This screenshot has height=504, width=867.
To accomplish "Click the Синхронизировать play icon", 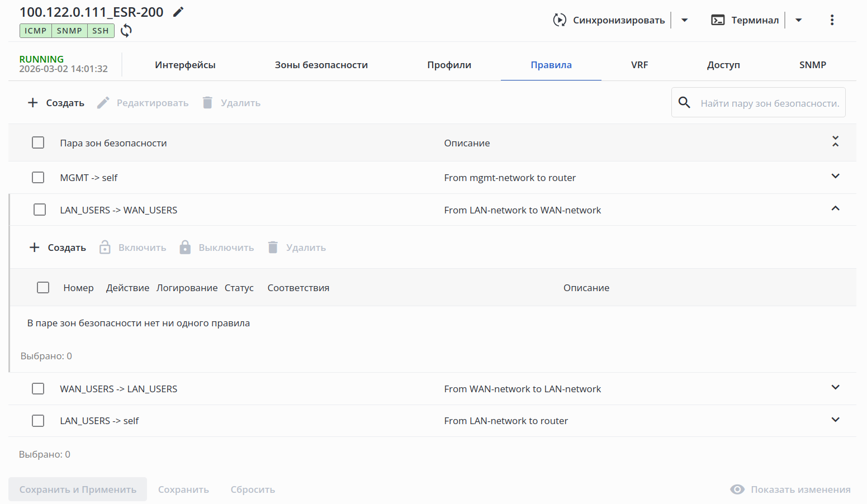I will pos(559,20).
